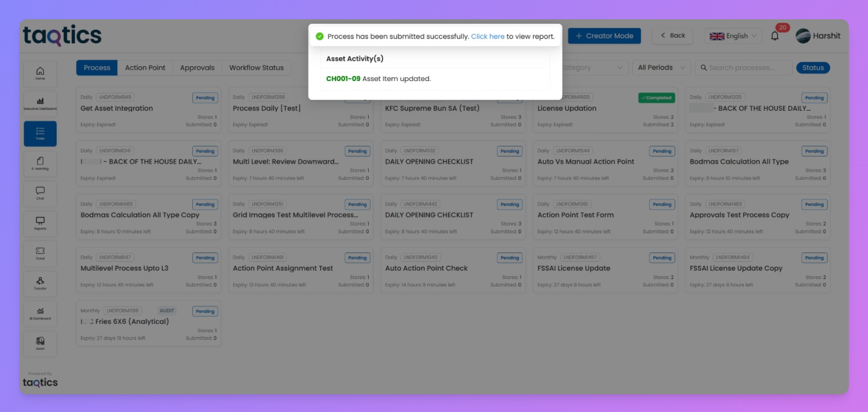Click the AUDIT tag on Fries 6X6

click(167, 311)
